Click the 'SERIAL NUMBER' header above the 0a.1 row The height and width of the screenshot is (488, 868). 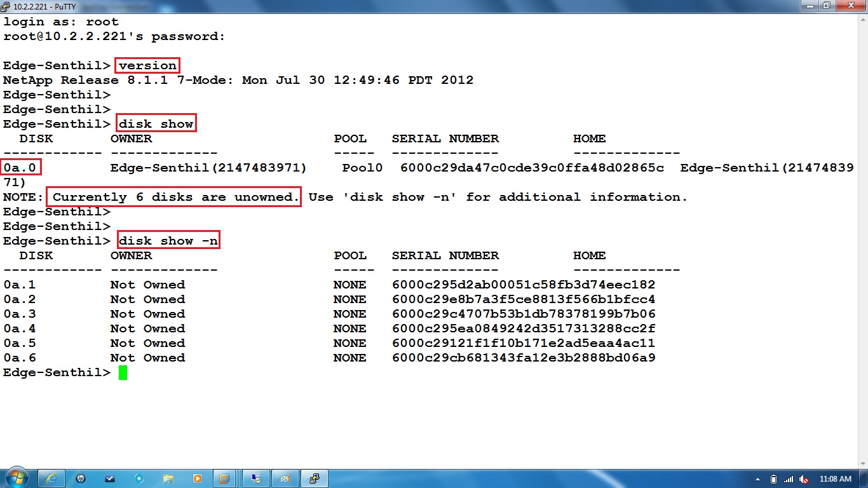click(x=445, y=255)
